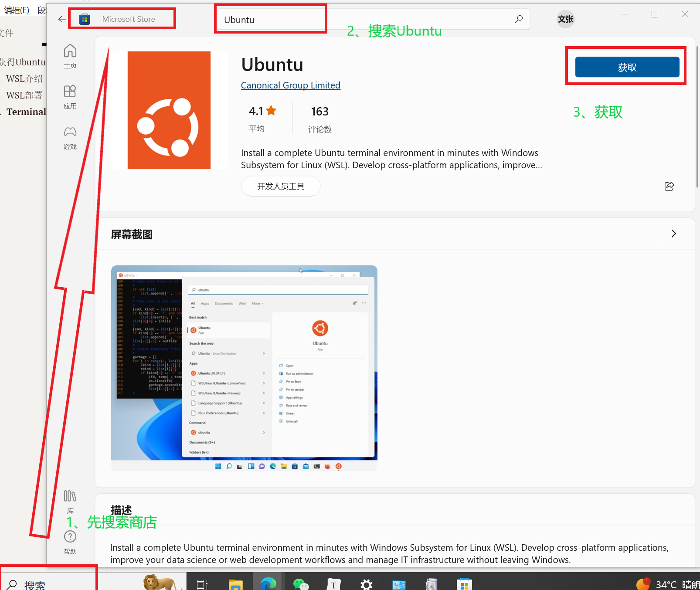
Task: Select Terminal heading in background outline
Action: pyautogui.click(x=26, y=112)
